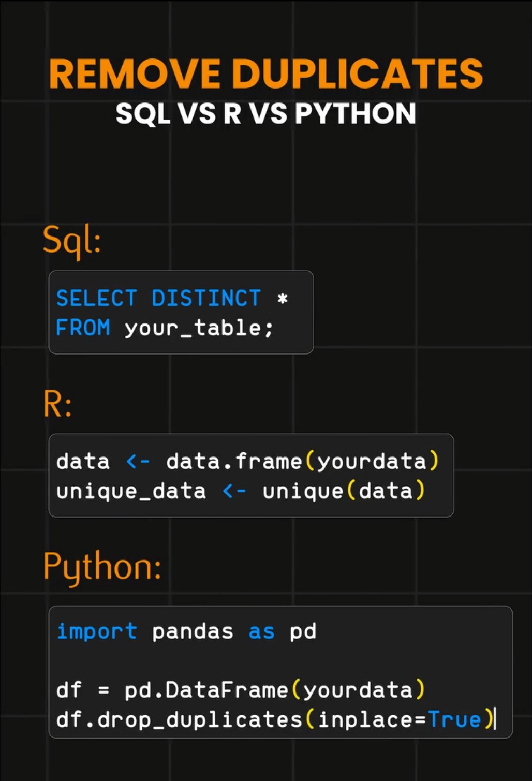Click pd.DataFrame in the Python code

[206, 690]
